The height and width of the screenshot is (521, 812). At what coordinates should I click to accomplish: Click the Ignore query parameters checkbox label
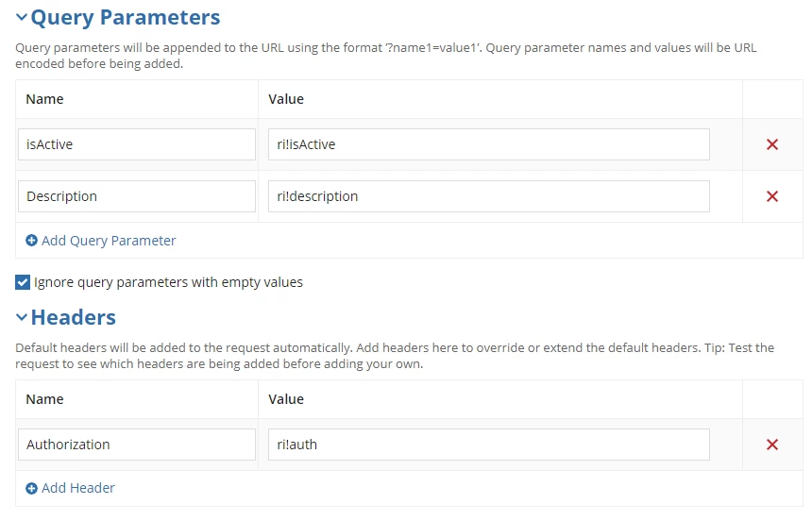click(x=168, y=283)
